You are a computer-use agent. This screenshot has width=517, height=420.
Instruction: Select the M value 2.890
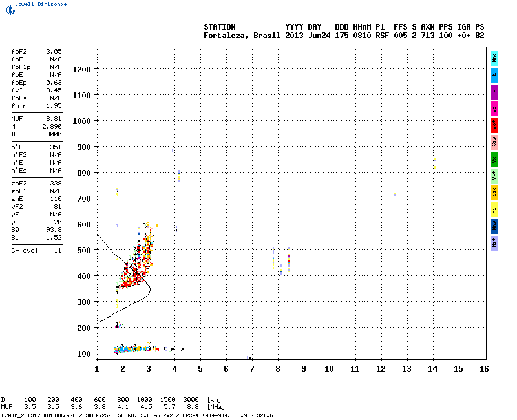point(52,127)
